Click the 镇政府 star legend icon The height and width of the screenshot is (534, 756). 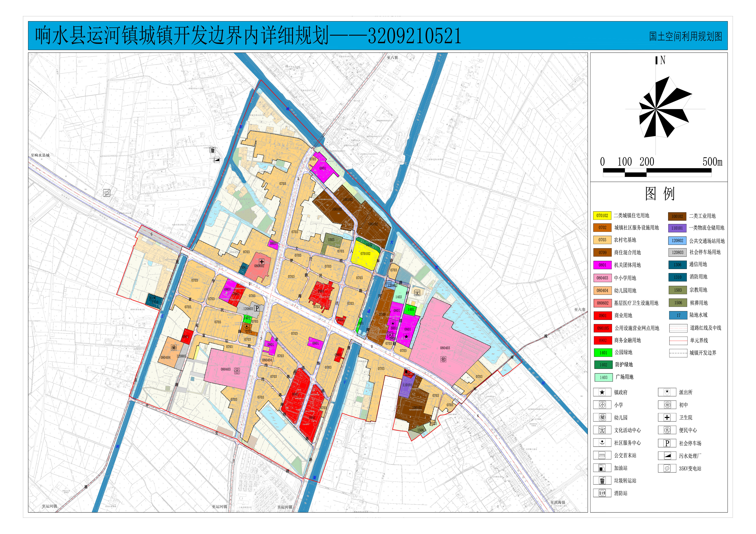point(602,392)
